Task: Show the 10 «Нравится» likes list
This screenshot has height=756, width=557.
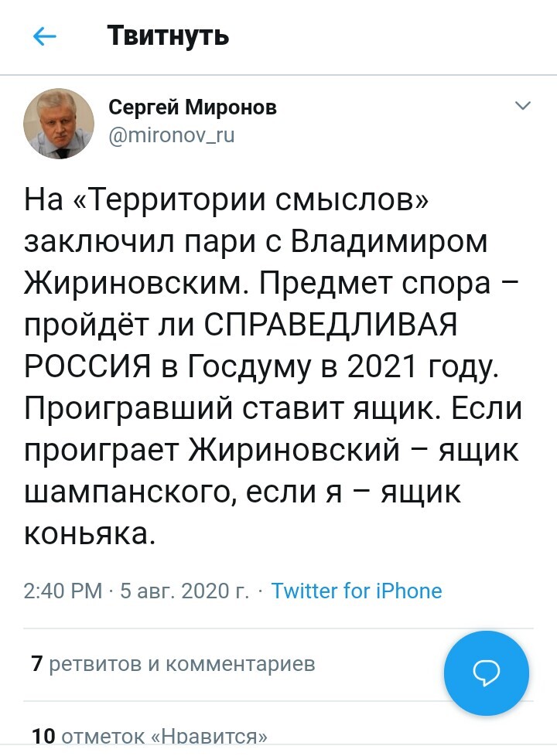Action: click(x=150, y=737)
